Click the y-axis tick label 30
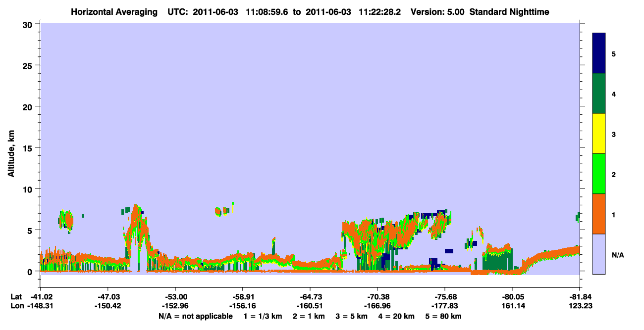This screenshot has width=644, height=330. coord(29,24)
